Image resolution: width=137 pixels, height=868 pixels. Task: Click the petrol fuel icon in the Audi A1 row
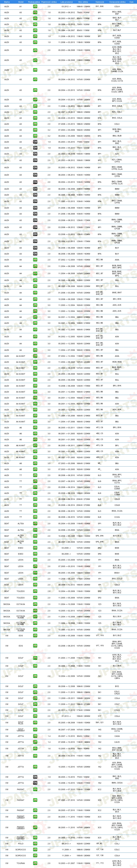coord(35,6)
